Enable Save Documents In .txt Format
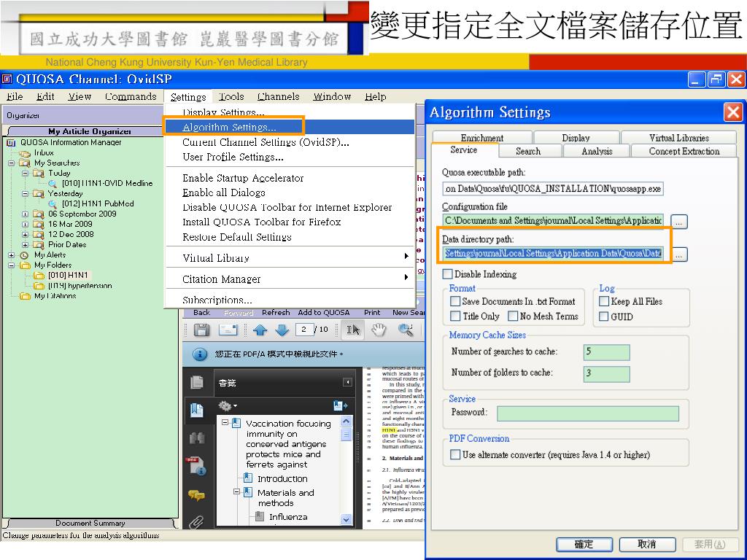Screen dimensions: 747x560 455,301
